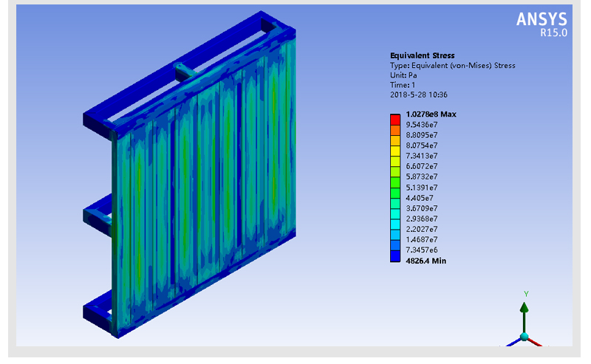Click the cyan ISO sphere on triad
This screenshot has height=364, width=591.
pyautogui.click(x=524, y=337)
